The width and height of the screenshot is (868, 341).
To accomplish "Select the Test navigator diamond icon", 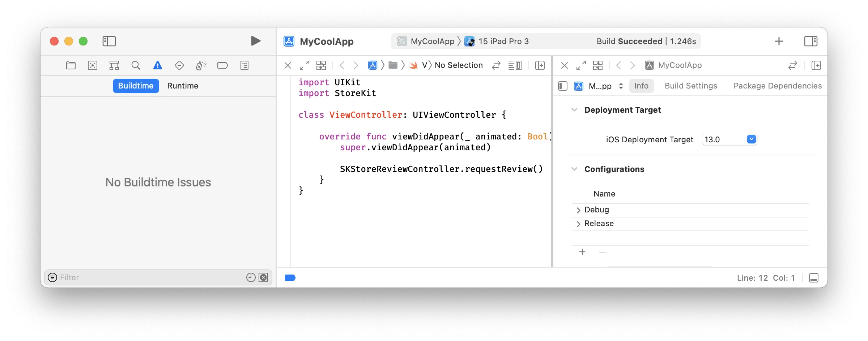I will tap(179, 65).
